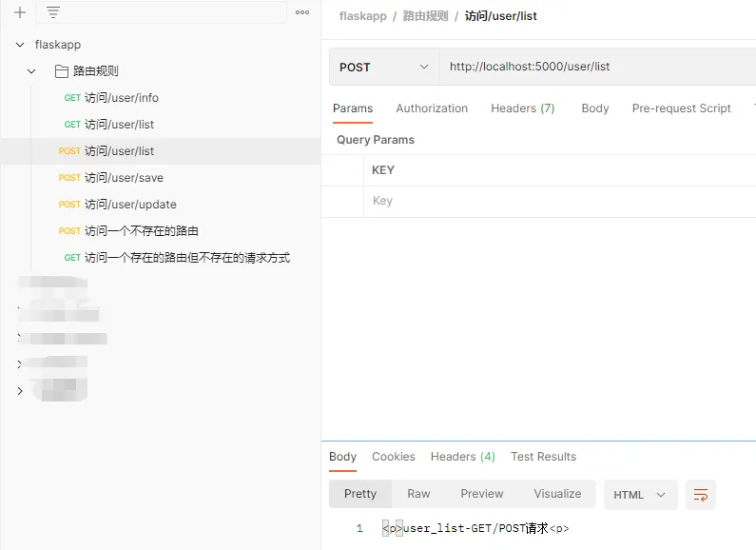756x550 pixels.
Task: Select the Pretty response view
Action: click(360, 494)
